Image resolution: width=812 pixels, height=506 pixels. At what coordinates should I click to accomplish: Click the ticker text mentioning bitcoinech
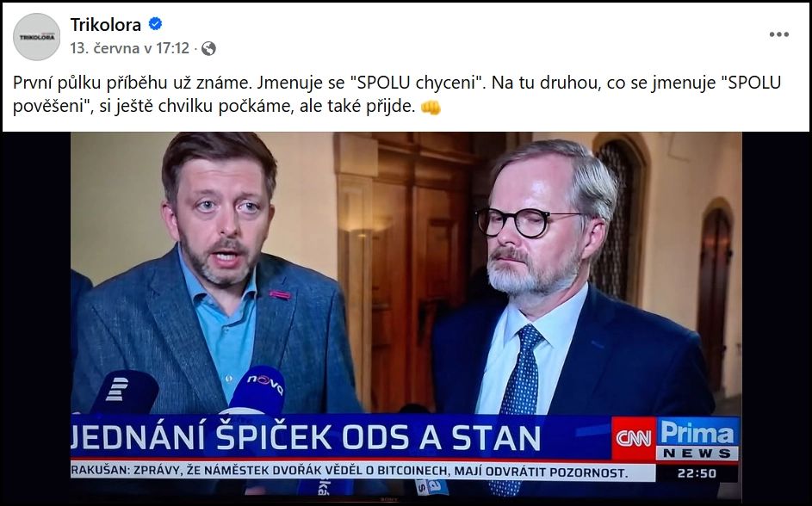pos(350,472)
